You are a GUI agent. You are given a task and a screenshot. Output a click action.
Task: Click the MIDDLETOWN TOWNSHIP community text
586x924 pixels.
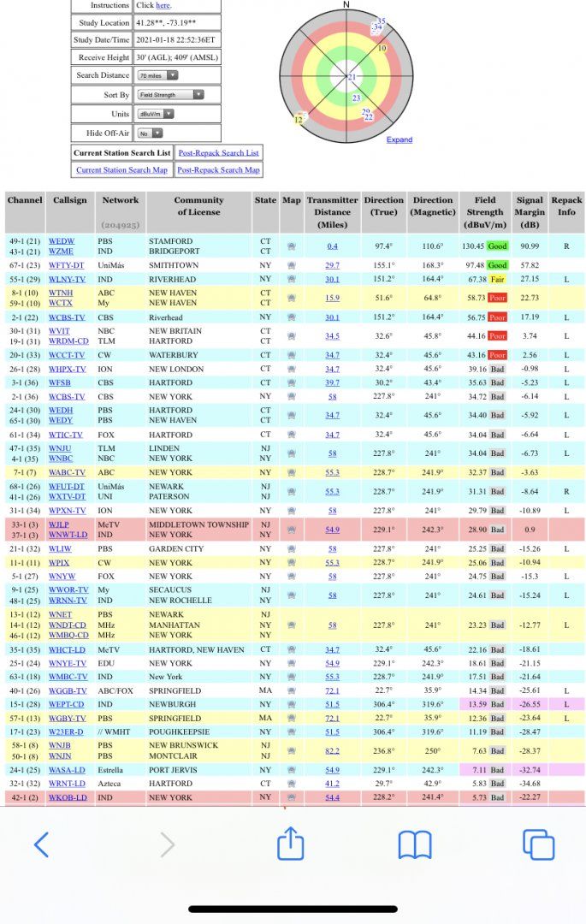198,524
